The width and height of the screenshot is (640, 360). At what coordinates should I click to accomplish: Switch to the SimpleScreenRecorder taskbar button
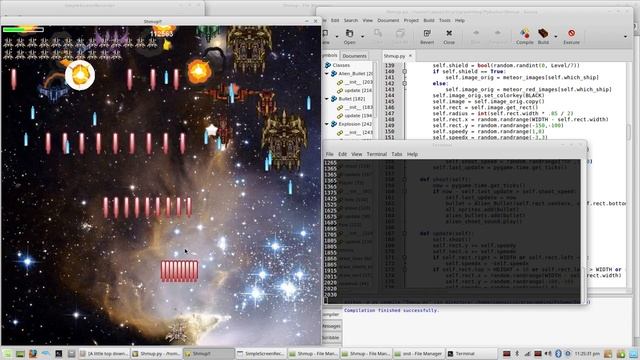(261, 353)
